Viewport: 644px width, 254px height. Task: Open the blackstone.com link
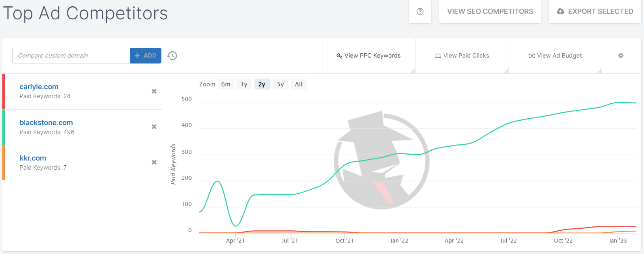(x=46, y=123)
